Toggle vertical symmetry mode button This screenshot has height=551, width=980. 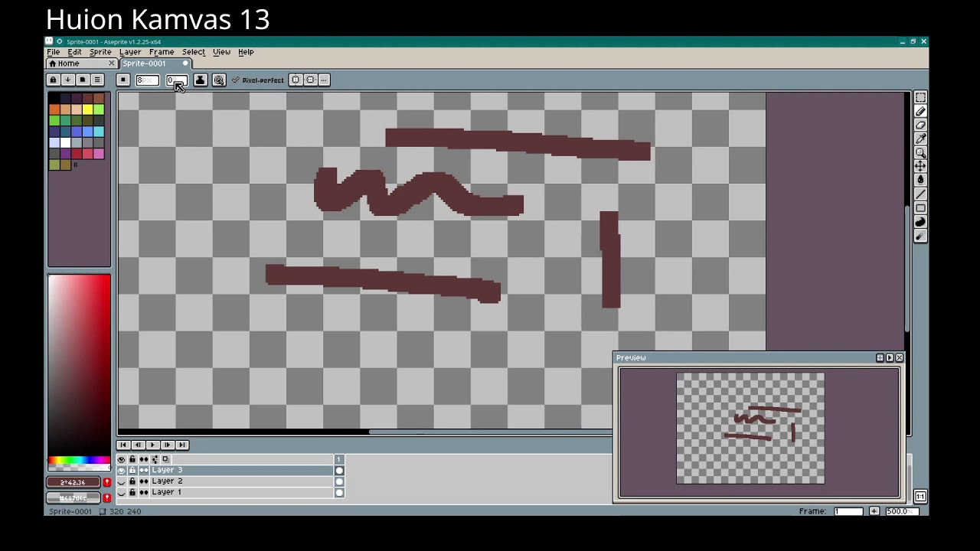(x=310, y=80)
